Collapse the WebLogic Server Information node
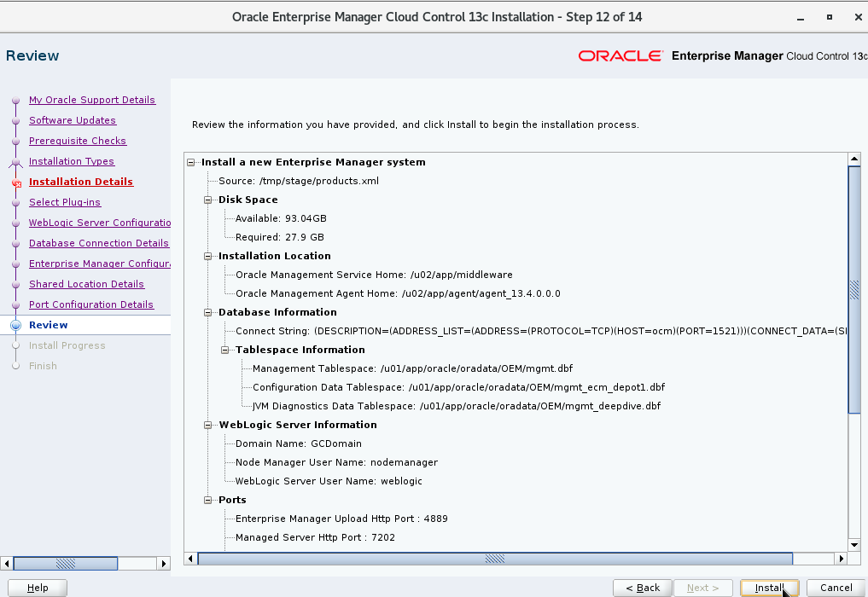 pos(208,425)
